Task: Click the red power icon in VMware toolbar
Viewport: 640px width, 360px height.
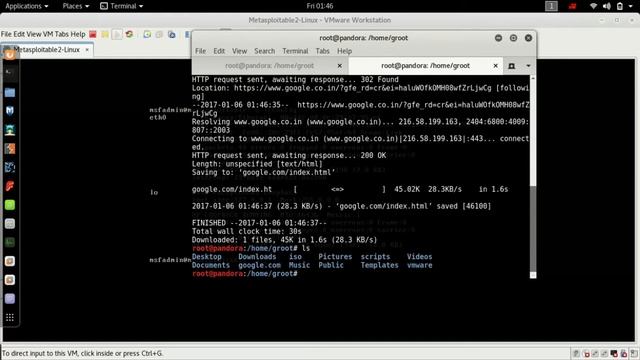Action: 93,34
